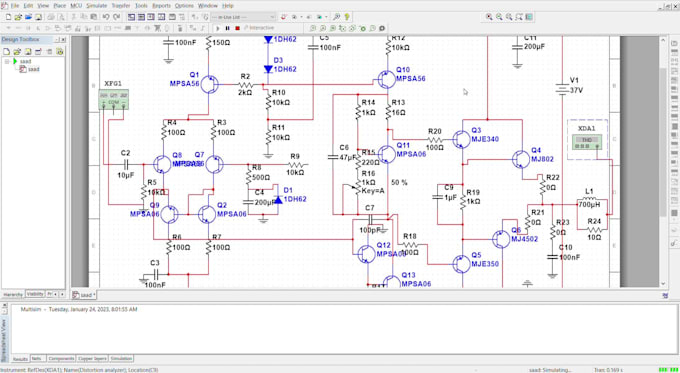Click the Redo arrow icon
Image resolution: width=680 pixels, height=373 pixels.
point(116,17)
